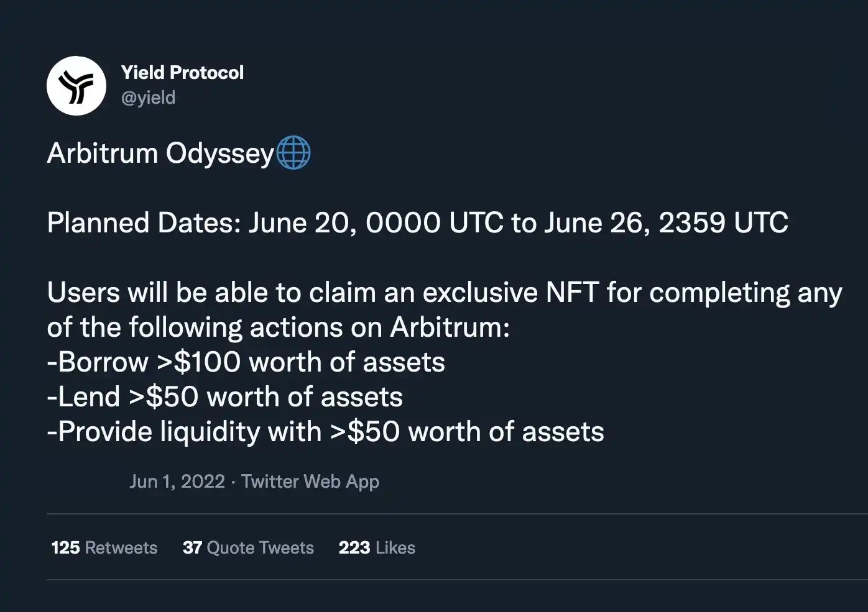This screenshot has width=868, height=612.
Task: Click the Lend >$50 worth of assets line
Action: coord(225,397)
